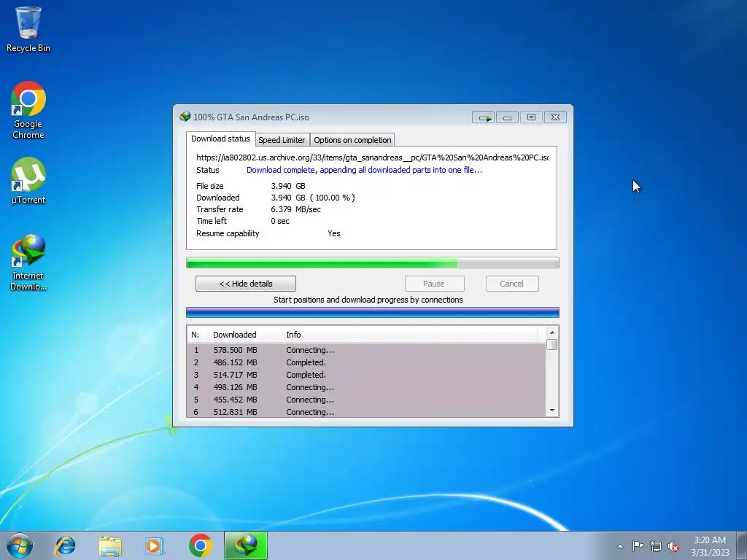Click the IDM taskbar button
This screenshot has width=747, height=560.
click(246, 545)
